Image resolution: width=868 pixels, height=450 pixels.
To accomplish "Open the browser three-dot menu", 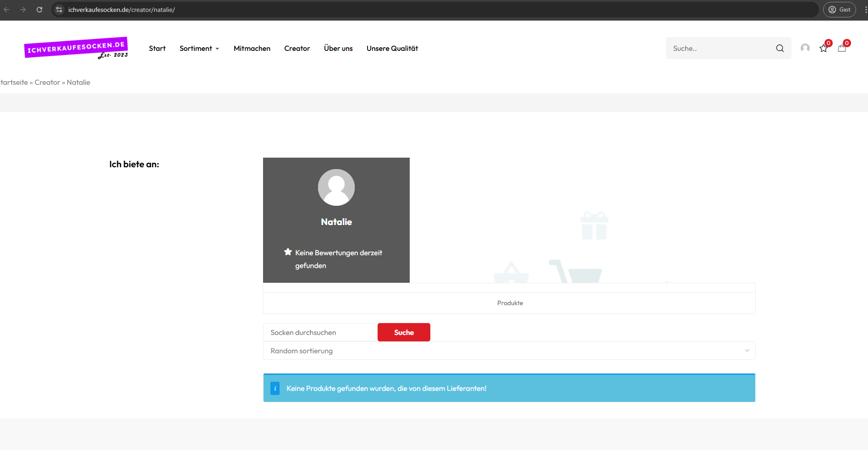I will (x=865, y=10).
